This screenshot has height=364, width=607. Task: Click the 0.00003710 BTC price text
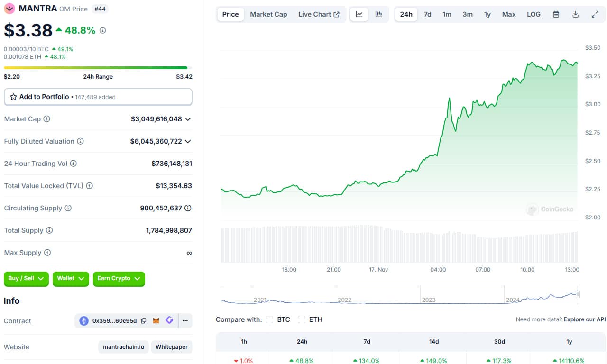coord(26,49)
